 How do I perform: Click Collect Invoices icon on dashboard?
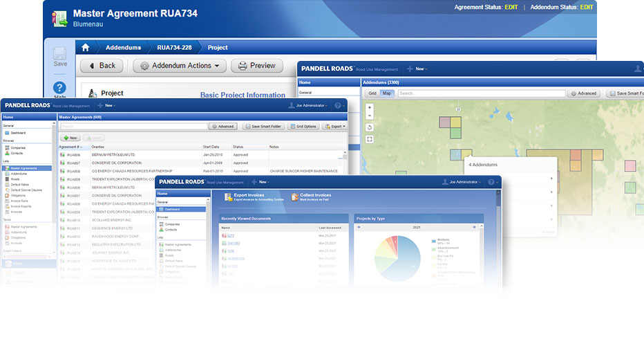(295, 197)
